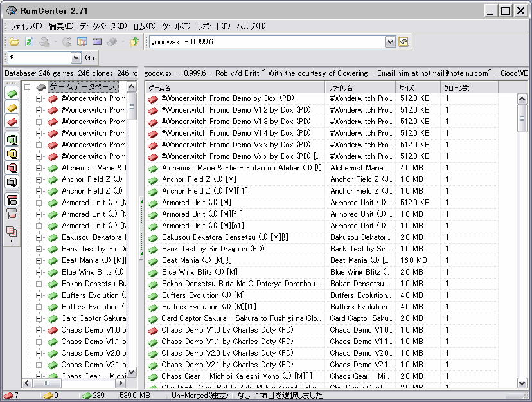Click the yellow monitor icon in left sidebar
Screen dimensions: 532x402
tap(12, 153)
